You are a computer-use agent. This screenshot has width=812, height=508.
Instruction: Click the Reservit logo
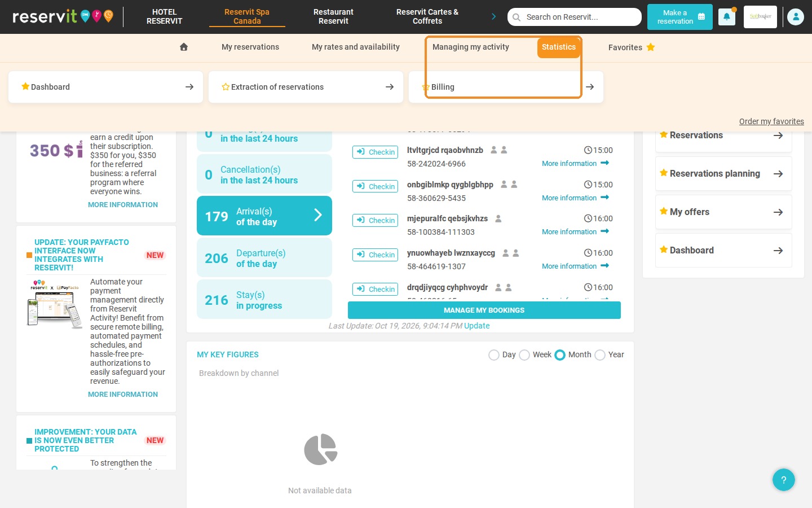point(63,16)
